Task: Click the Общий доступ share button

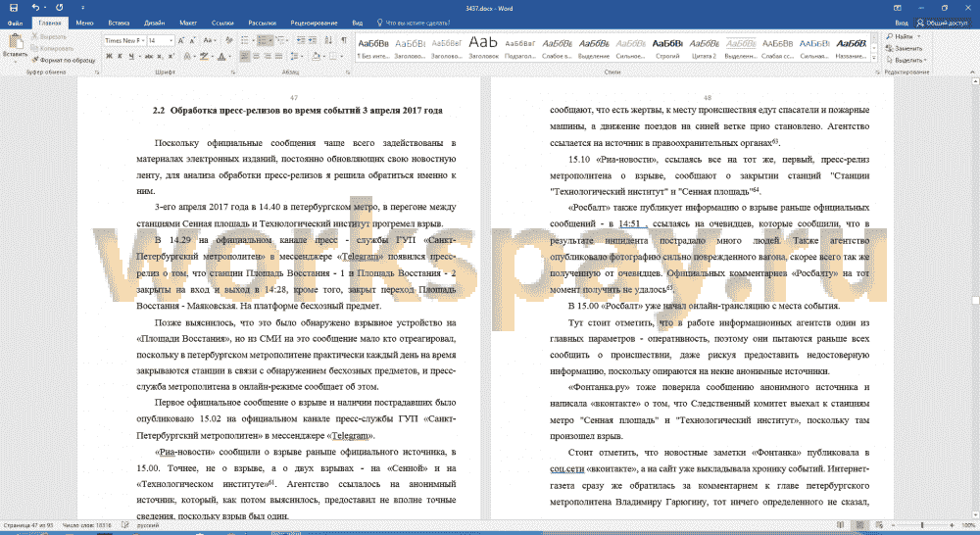Action: [x=942, y=24]
